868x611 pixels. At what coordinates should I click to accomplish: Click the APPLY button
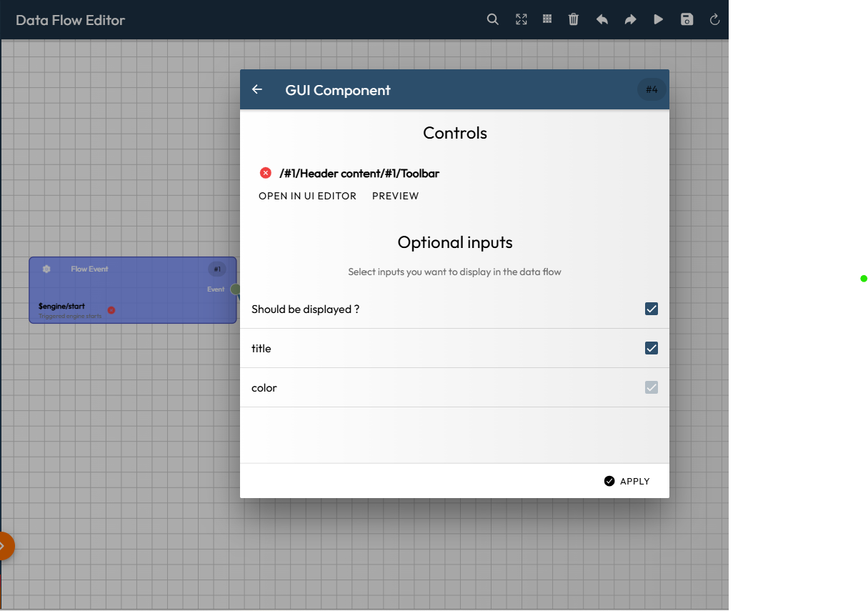(627, 481)
